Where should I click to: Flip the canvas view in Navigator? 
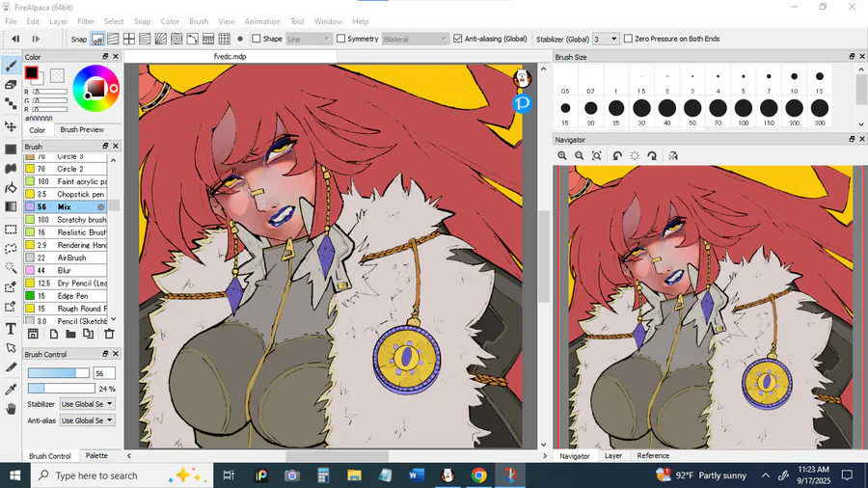(673, 156)
